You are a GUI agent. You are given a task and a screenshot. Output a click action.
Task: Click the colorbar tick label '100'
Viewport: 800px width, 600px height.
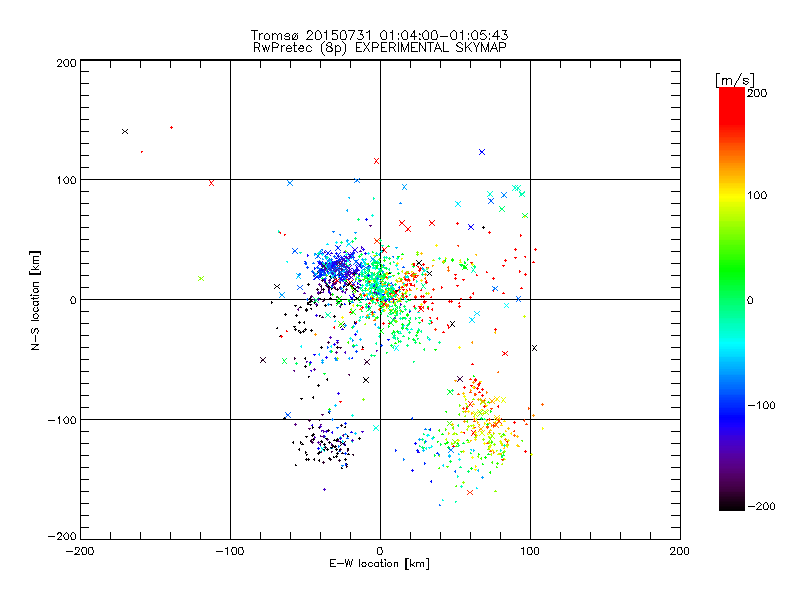tap(757, 195)
